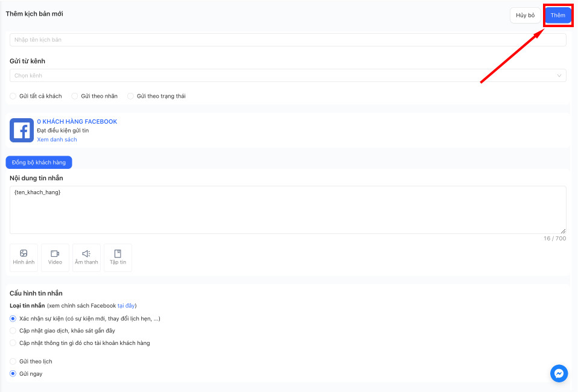Open the Messenger chat bubble icon
The height and width of the screenshot is (392, 578).
tap(559, 373)
